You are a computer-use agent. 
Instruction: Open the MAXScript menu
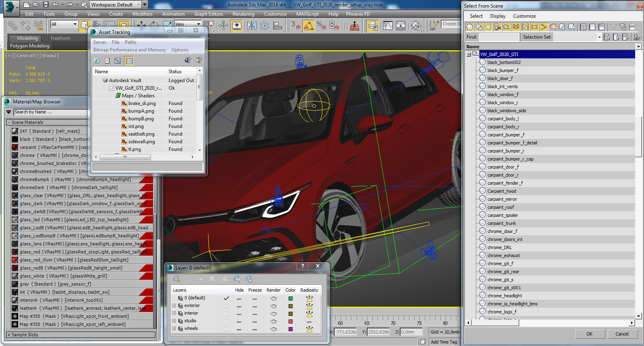tap(307, 14)
